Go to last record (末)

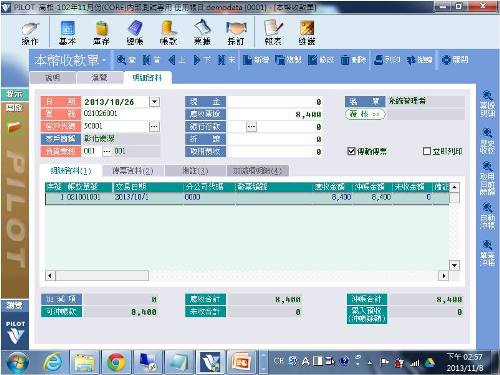pos(227,60)
